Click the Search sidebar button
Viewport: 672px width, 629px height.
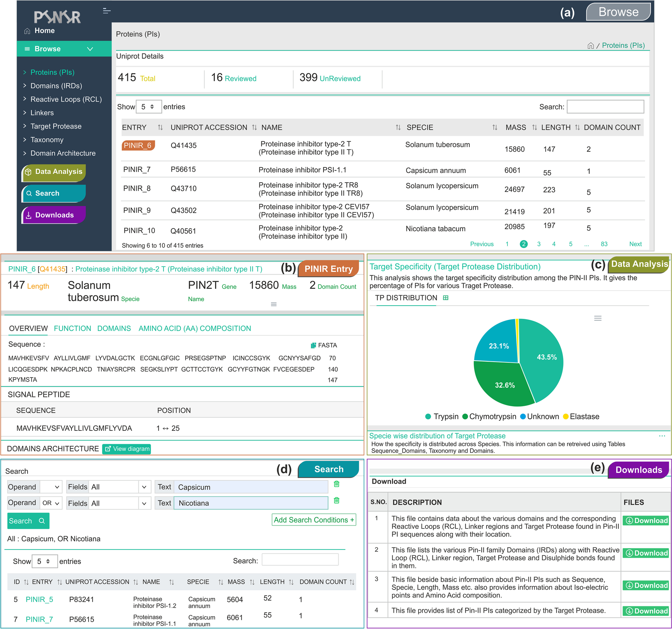(x=54, y=193)
